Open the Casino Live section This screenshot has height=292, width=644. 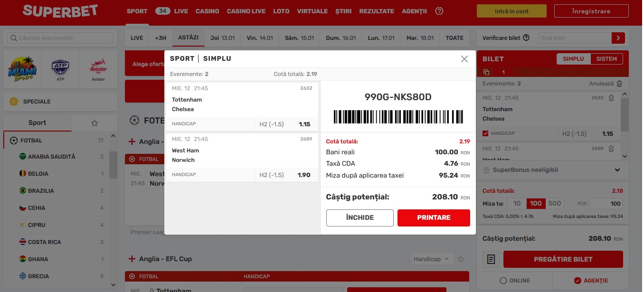(246, 11)
